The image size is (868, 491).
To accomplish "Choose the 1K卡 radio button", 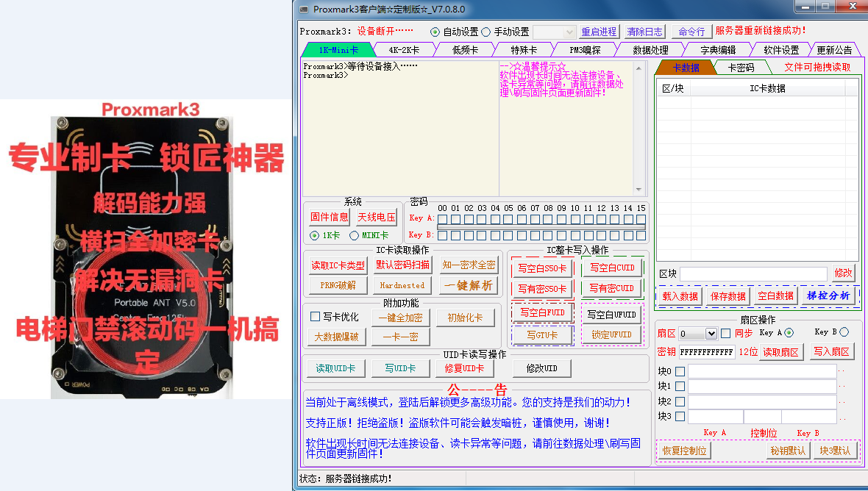I will click(314, 235).
